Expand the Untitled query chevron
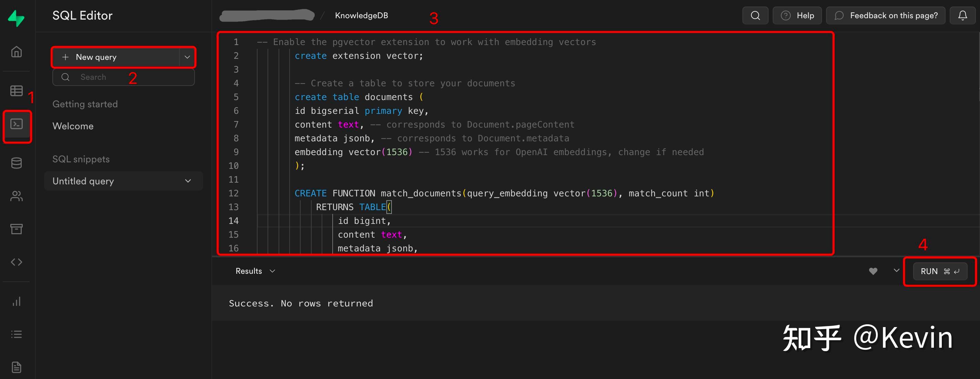The height and width of the screenshot is (379, 980). pos(188,181)
